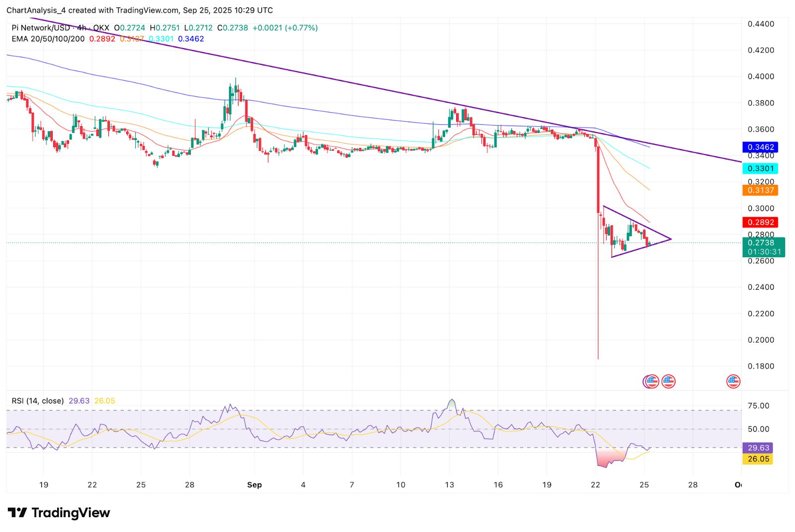This screenshot has width=795, height=532.
Task: Click the leftmost US flag event icon
Action: point(651,381)
